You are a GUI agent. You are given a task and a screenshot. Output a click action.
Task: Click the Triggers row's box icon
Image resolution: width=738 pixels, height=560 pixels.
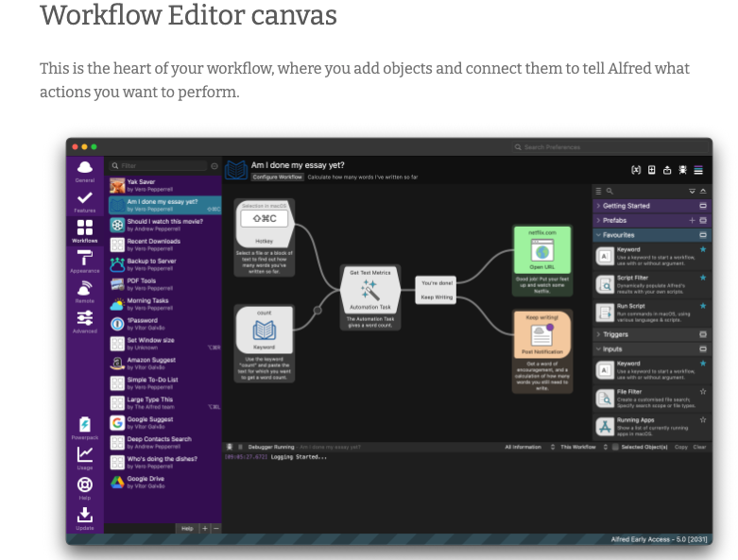[x=703, y=334]
